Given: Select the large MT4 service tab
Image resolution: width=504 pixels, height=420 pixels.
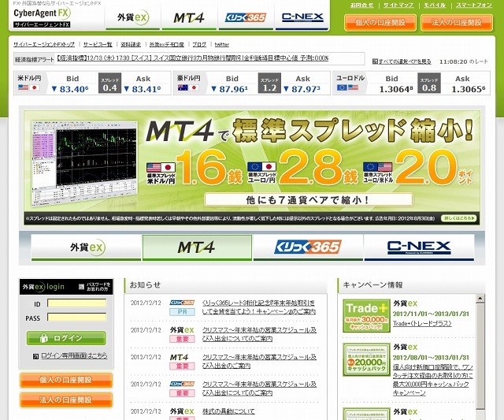Looking at the screenshot, I should pyautogui.click(x=197, y=247).
